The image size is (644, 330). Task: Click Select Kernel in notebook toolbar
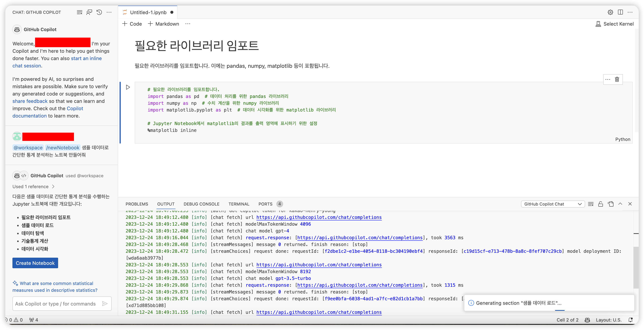click(x=615, y=24)
